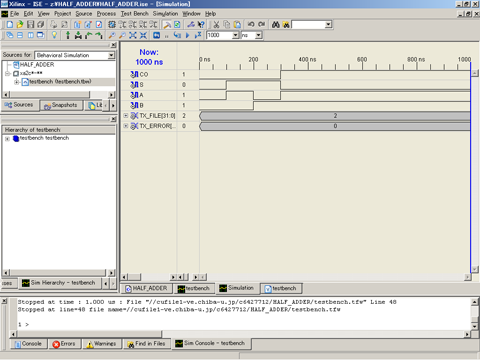Image resolution: width=480 pixels, height=360 pixels.
Task: Expand the TX_ERROR signal bus
Action: click(126, 126)
